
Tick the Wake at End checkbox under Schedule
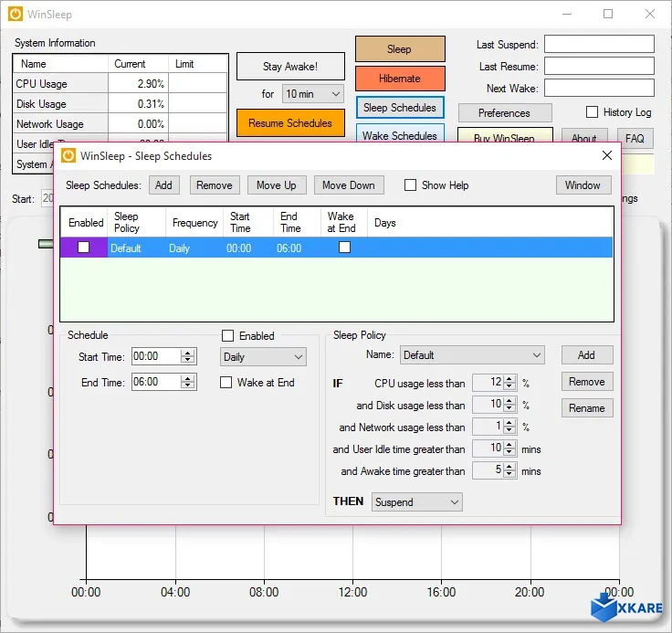tap(226, 382)
